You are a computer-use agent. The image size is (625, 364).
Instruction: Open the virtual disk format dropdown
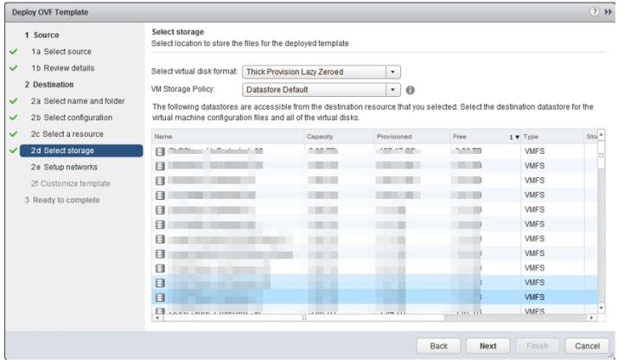coord(393,73)
